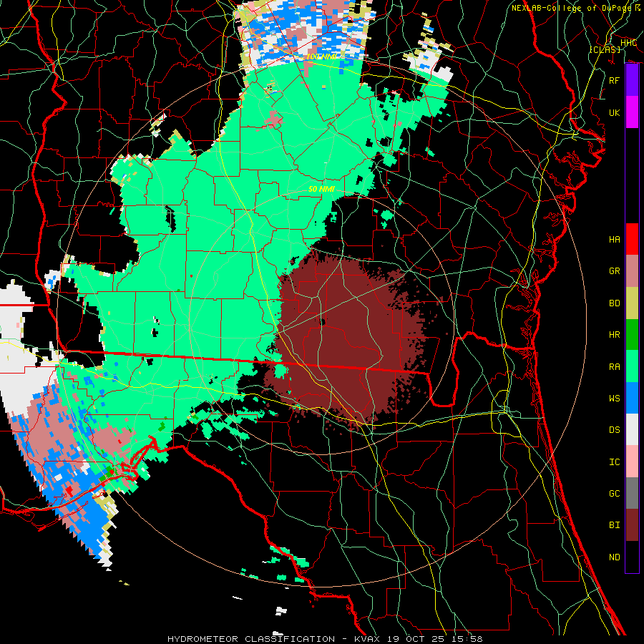Click the WS blue legend swatch
The height and width of the screenshot is (644, 644).
632,398
